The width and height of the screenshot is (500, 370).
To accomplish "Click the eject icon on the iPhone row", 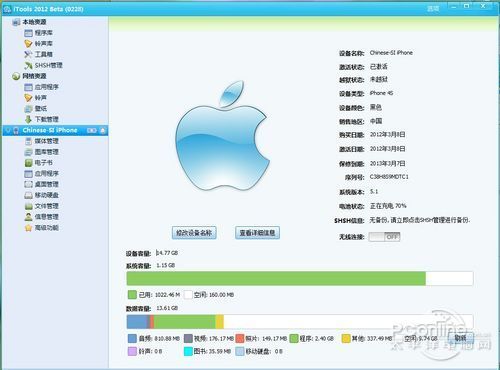I will pyautogui.click(x=103, y=130).
